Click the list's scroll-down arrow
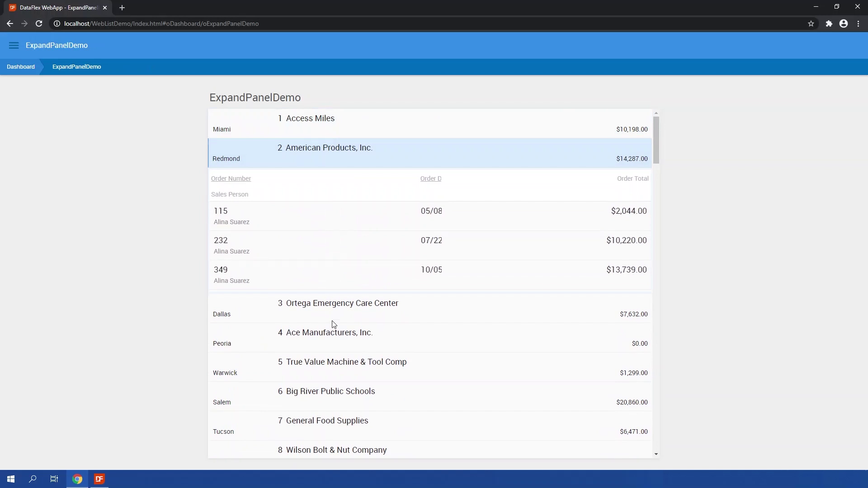 point(656,454)
